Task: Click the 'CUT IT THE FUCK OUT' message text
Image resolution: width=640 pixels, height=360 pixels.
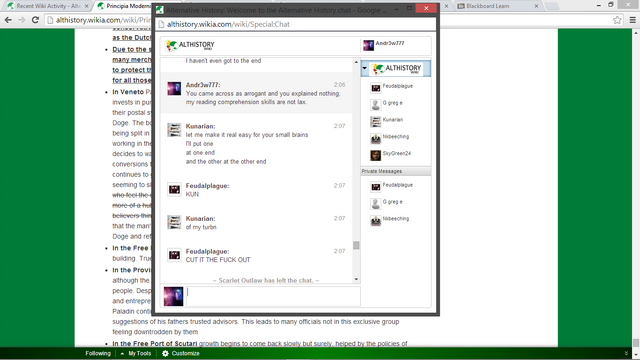Action: click(x=218, y=260)
